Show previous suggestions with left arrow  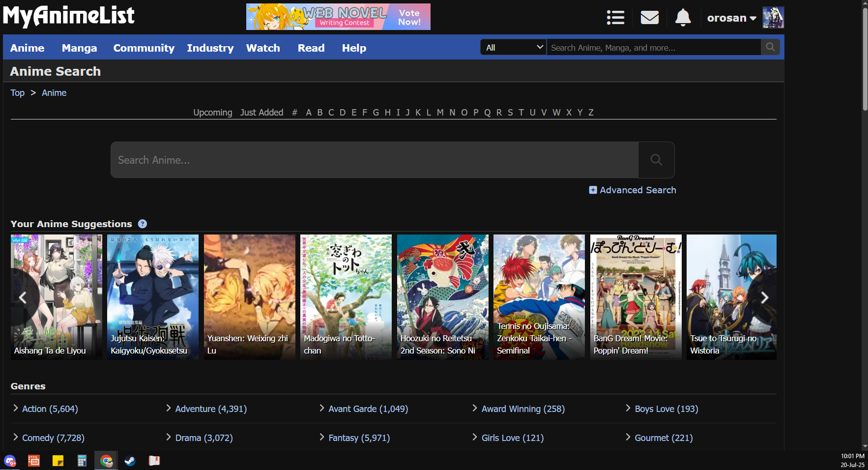pos(23,297)
